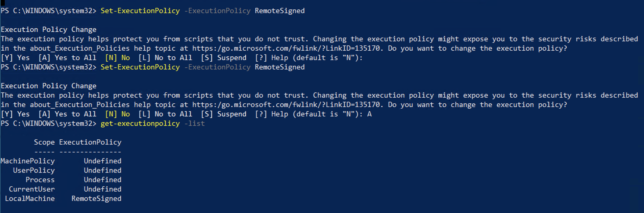Click the -list parameter
The width and height of the screenshot is (644, 213).
click(x=194, y=123)
